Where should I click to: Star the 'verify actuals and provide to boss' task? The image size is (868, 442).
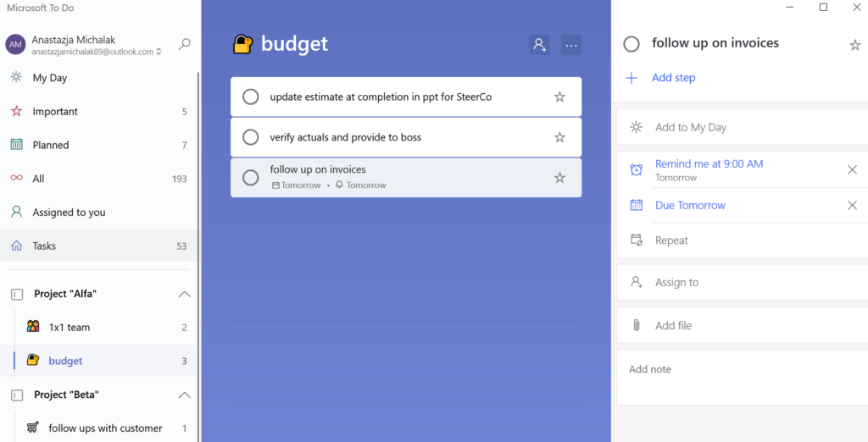click(x=559, y=137)
